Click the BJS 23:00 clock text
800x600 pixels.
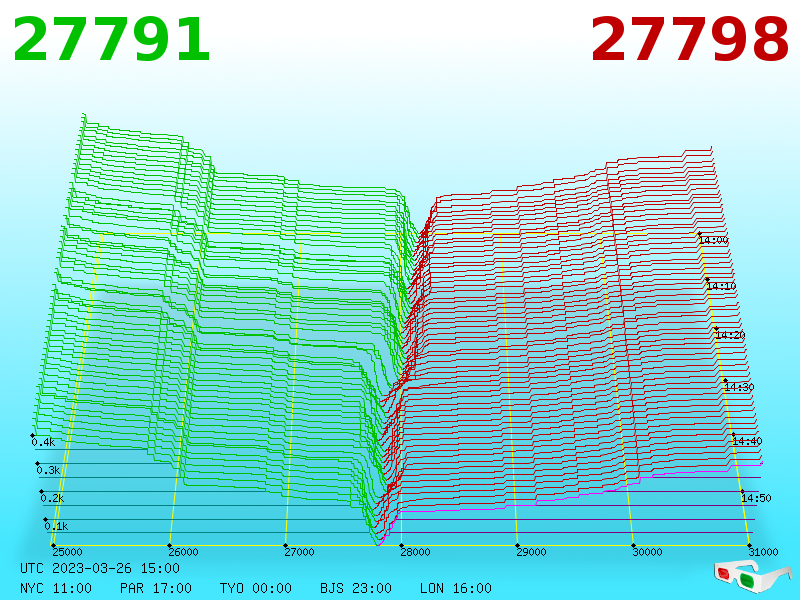coord(356,588)
